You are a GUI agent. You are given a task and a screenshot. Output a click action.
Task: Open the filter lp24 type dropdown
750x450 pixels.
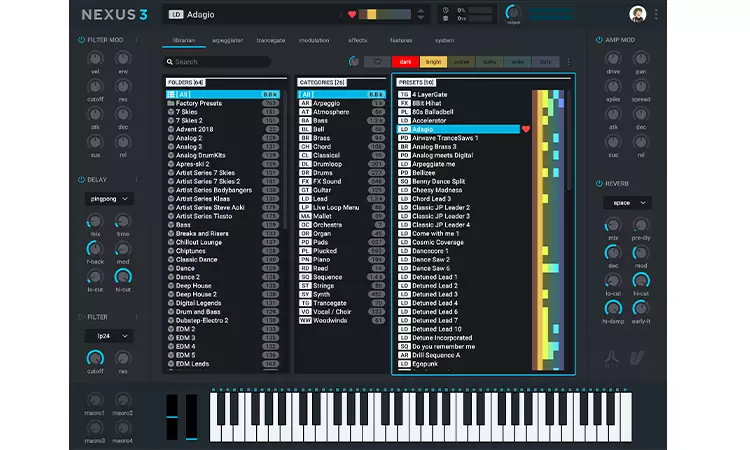[x=109, y=336]
